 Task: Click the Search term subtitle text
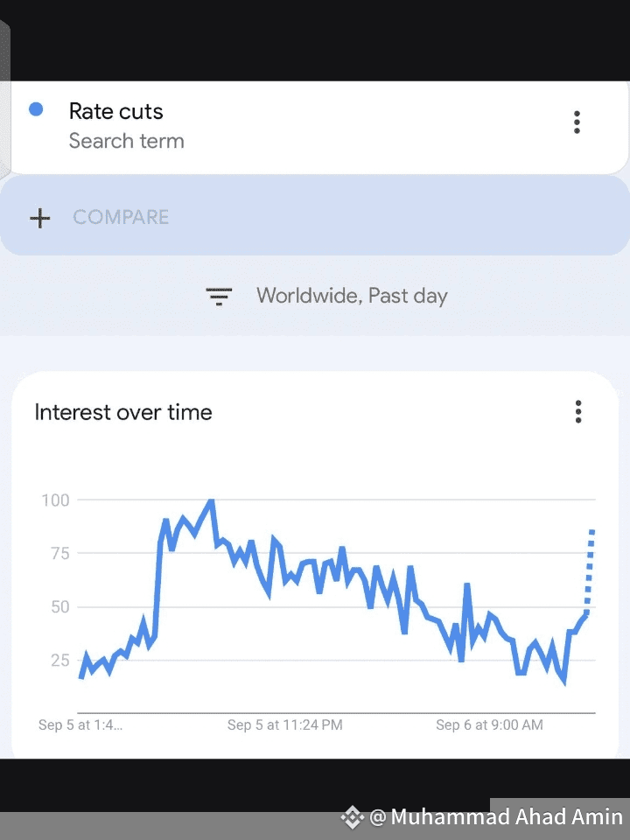click(x=126, y=141)
